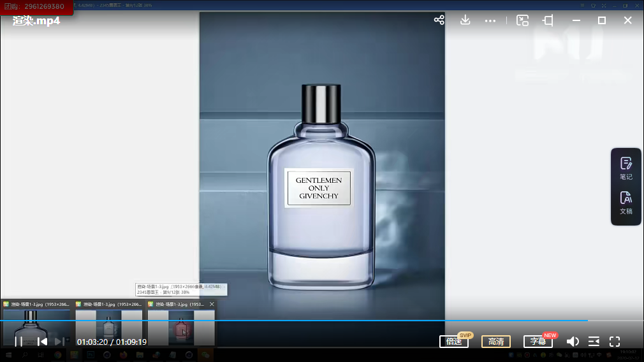Click the Task View icon in recording

coord(41,355)
